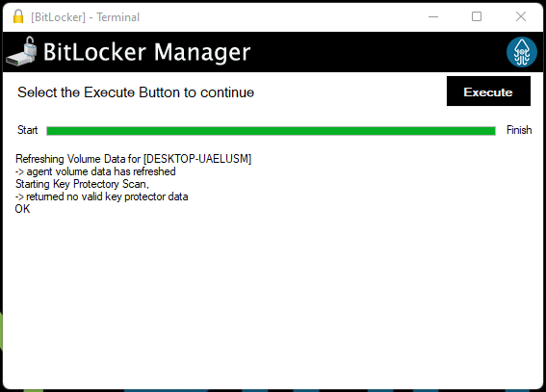Click the Start label beside progress bar

pyautogui.click(x=28, y=130)
